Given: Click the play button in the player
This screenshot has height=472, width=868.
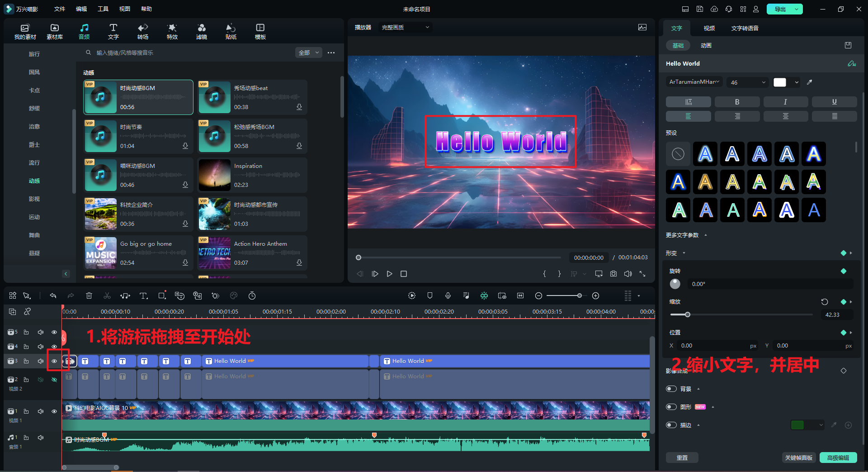Looking at the screenshot, I should (x=389, y=274).
